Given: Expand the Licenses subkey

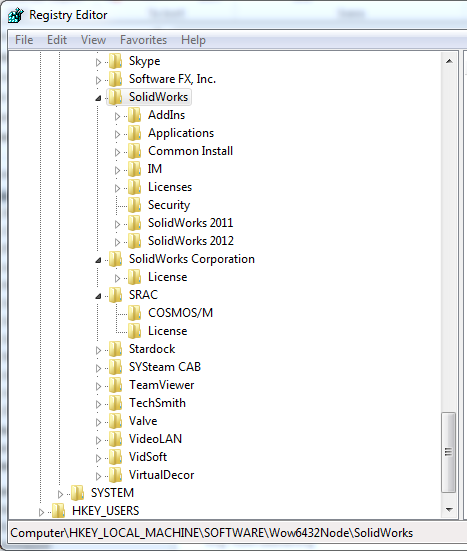Looking at the screenshot, I should coord(117,188).
